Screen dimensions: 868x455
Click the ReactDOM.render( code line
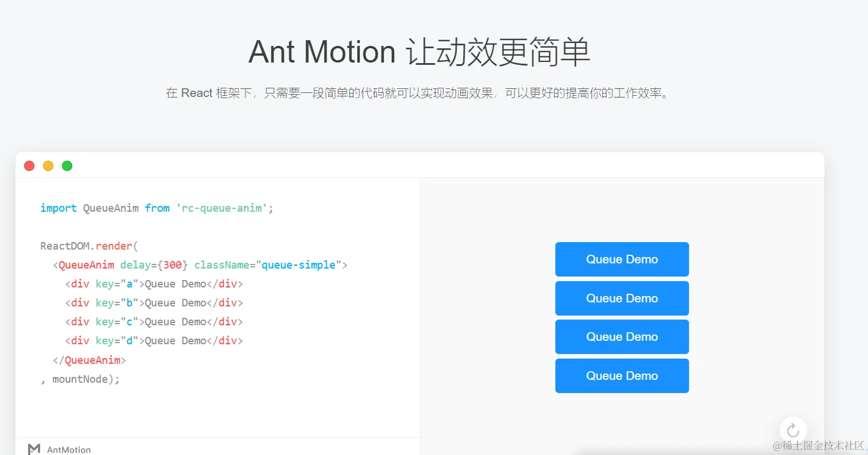(x=89, y=246)
